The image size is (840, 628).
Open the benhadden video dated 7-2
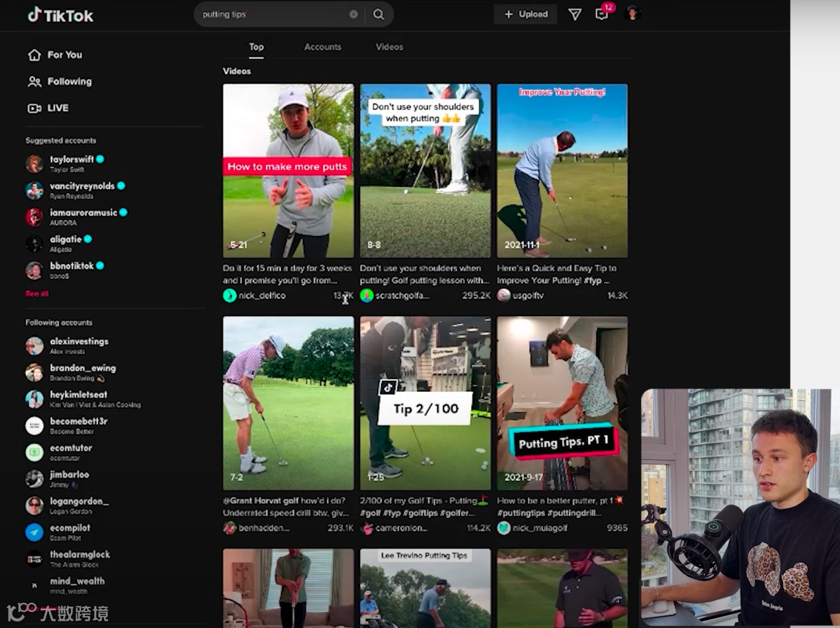click(288, 403)
